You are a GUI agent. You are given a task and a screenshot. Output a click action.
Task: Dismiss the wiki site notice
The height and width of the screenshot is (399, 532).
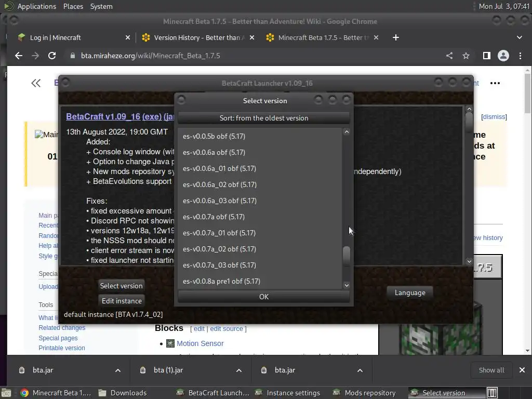tap(494, 117)
